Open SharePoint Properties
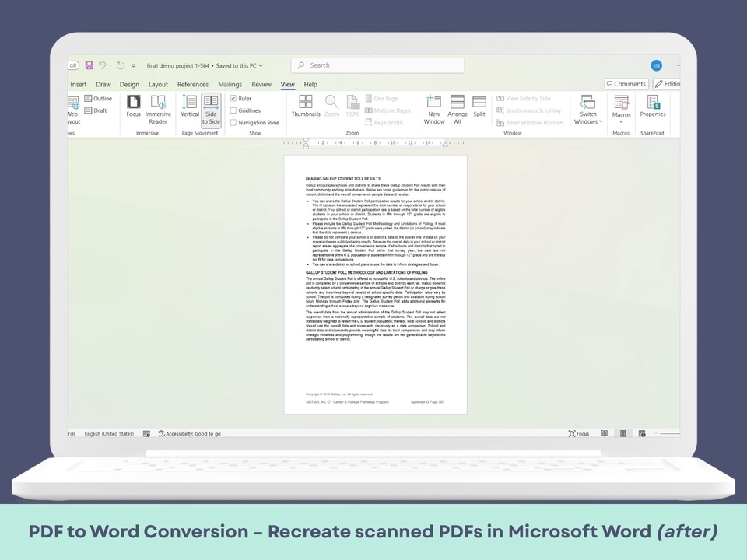This screenshot has height=560, width=747. click(653, 107)
